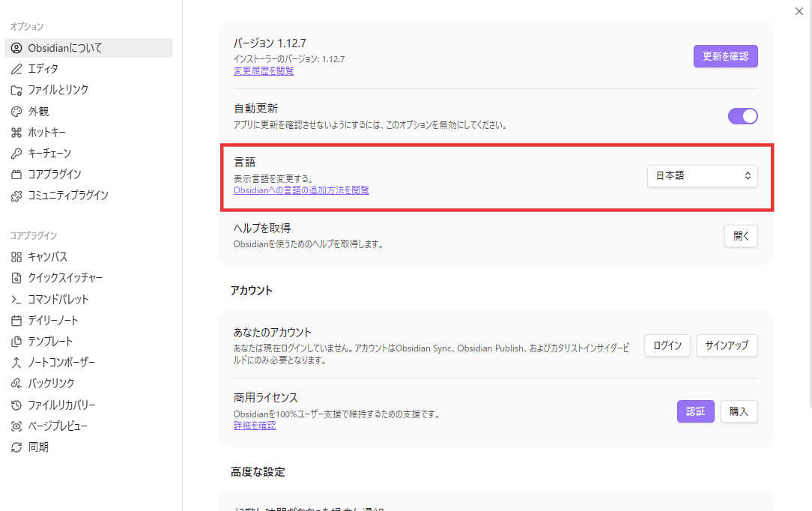Click the エディタ pencil icon in sidebar
Image resolution: width=812 pixels, height=511 pixels.
click(x=16, y=69)
